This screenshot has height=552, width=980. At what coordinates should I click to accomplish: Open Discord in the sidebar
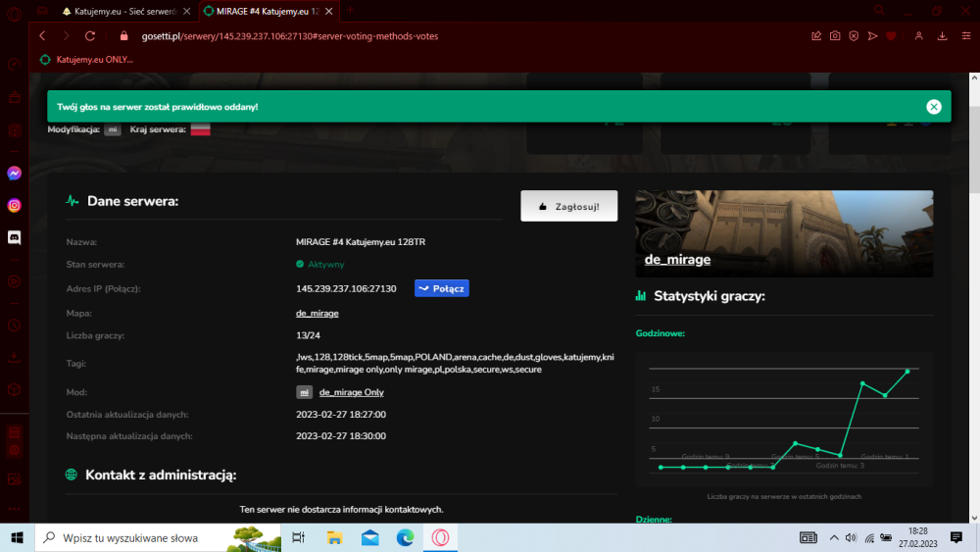[x=15, y=237]
